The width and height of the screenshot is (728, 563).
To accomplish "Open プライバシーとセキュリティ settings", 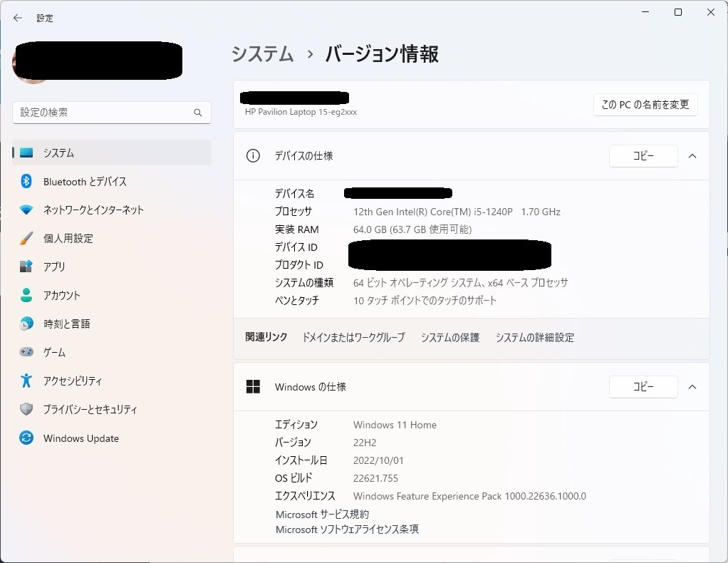I will click(x=111, y=409).
